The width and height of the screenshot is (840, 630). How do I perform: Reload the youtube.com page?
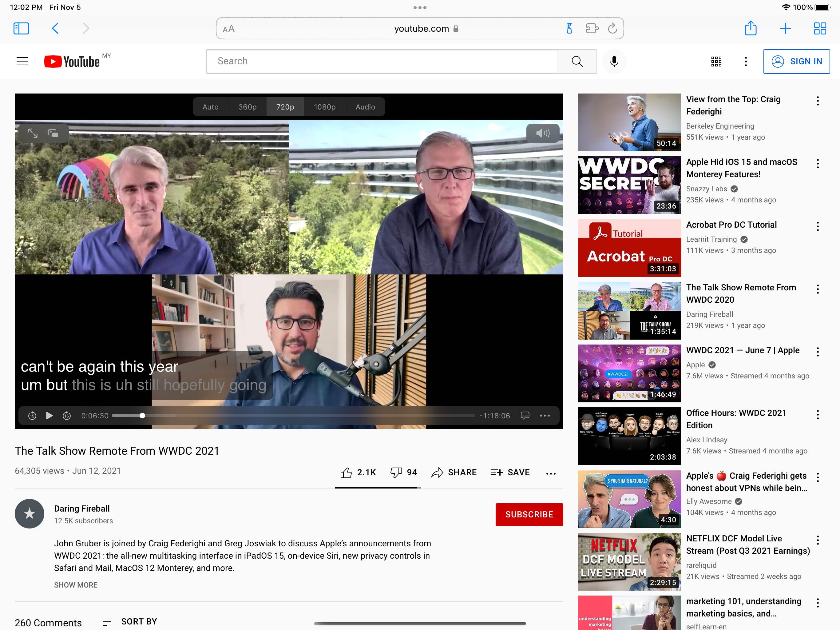coord(612,29)
